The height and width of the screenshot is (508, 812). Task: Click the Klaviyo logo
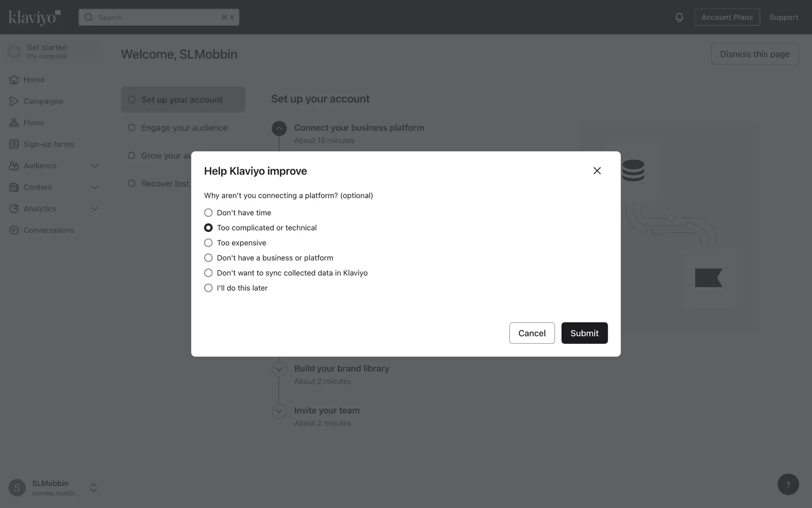point(35,17)
